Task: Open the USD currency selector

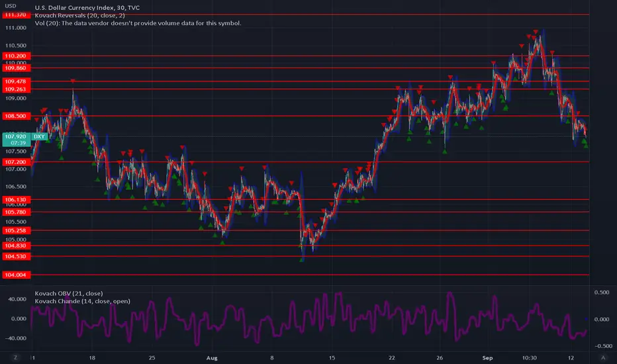Action: 10,6
